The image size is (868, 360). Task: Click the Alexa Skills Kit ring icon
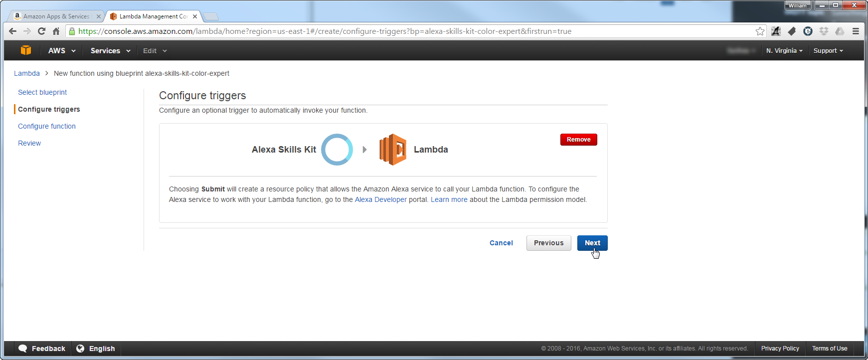337,150
